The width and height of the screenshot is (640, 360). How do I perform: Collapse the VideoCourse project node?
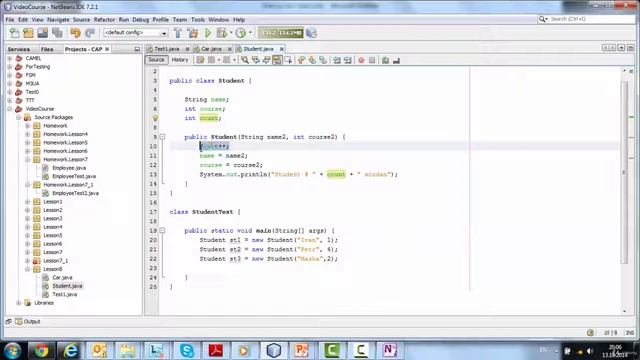[9, 109]
